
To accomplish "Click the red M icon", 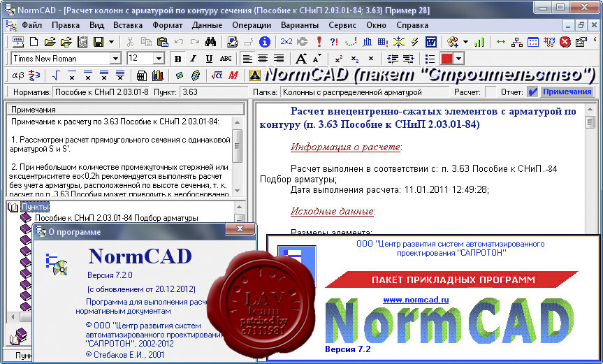I will pos(233,75).
